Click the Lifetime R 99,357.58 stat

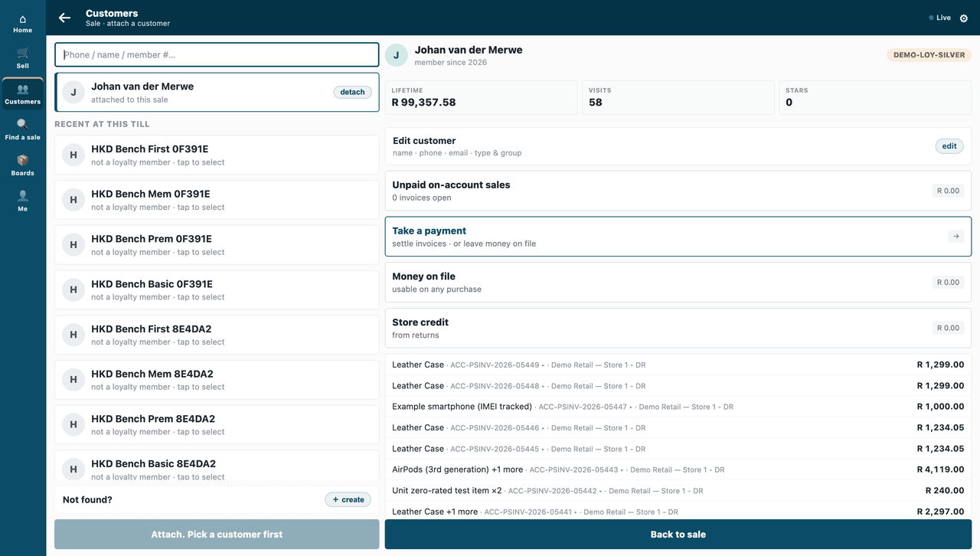coord(482,97)
